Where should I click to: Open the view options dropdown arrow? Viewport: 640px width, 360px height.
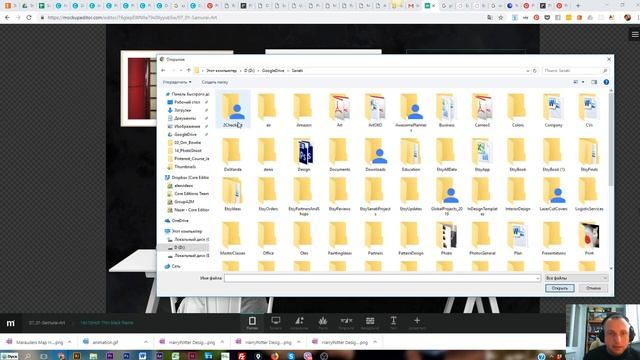[583, 82]
